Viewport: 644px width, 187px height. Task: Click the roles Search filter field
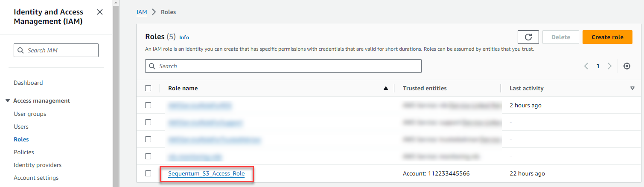[286, 66]
